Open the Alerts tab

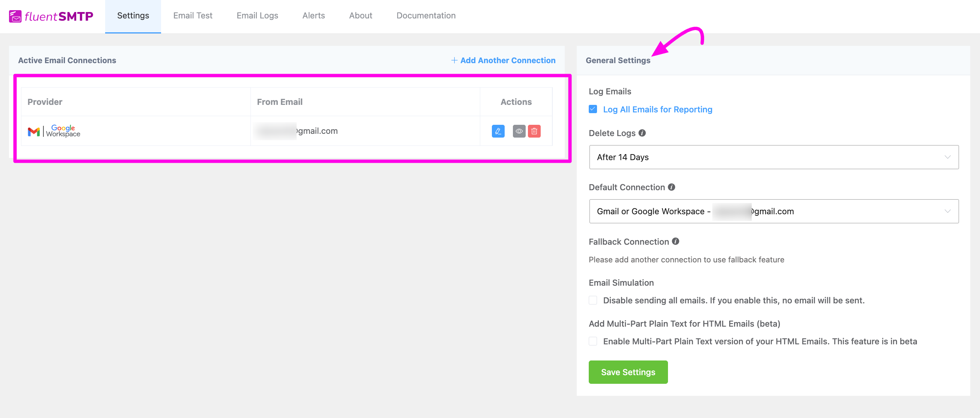coord(314,16)
